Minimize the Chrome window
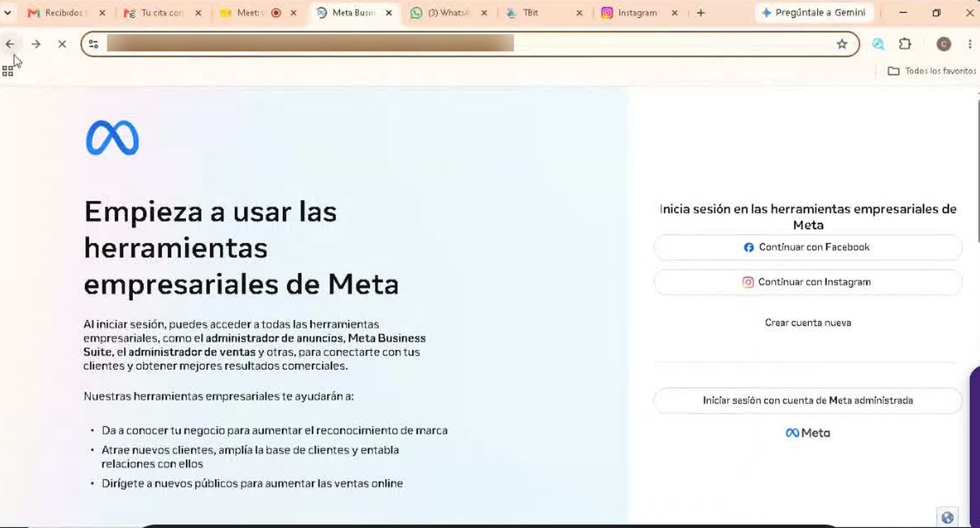 pyautogui.click(x=903, y=13)
